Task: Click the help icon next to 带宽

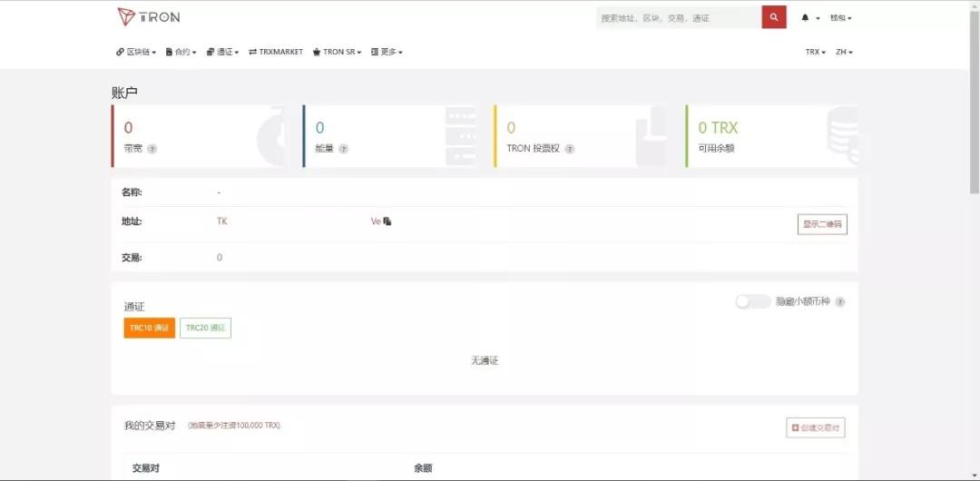Action: [x=152, y=150]
